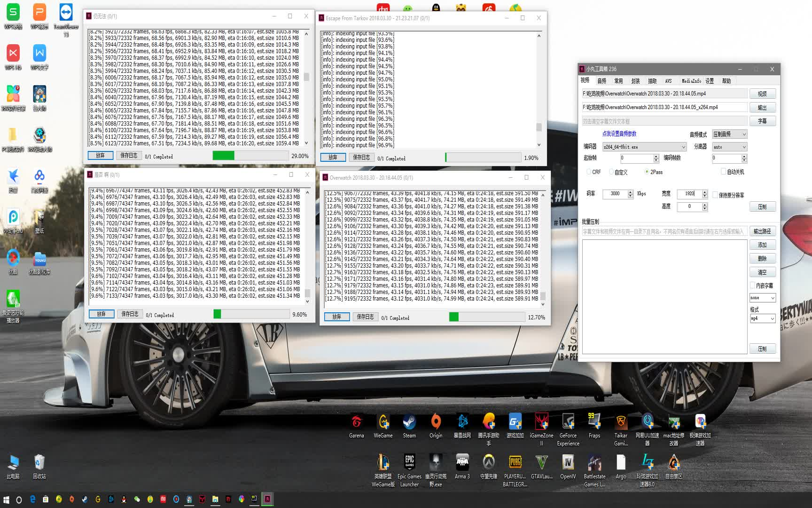This screenshot has height=508, width=812.
Task: Check 保持原分辨率 option
Action: coord(728,195)
